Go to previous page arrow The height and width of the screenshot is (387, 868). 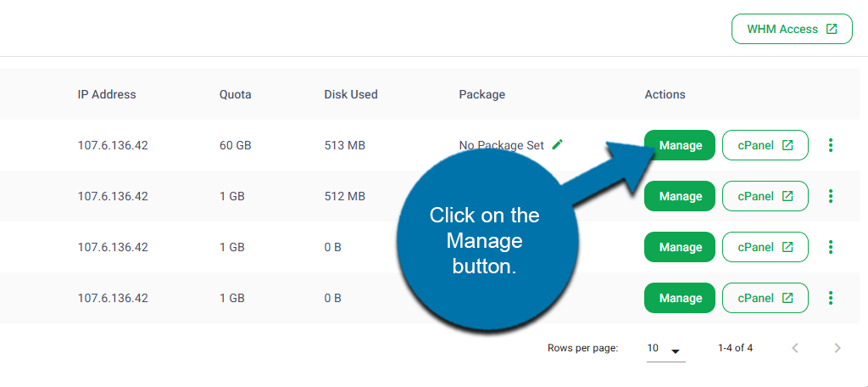(x=795, y=348)
